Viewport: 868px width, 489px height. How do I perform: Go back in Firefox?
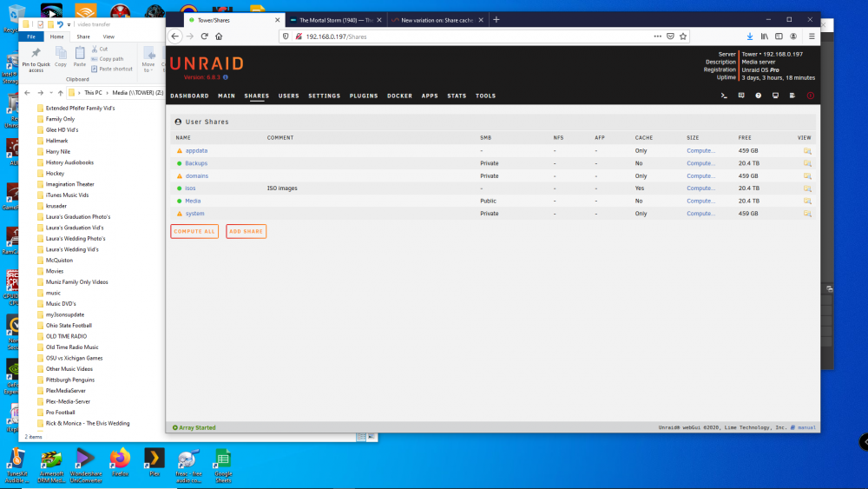[175, 36]
